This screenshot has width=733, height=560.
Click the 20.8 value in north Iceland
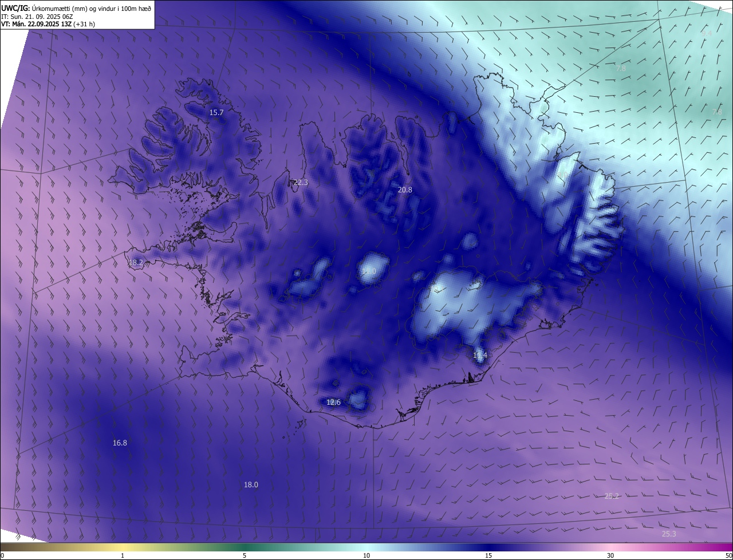pos(405,190)
